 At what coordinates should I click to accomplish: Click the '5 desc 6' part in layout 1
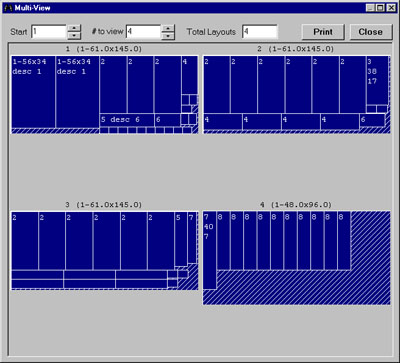point(127,120)
